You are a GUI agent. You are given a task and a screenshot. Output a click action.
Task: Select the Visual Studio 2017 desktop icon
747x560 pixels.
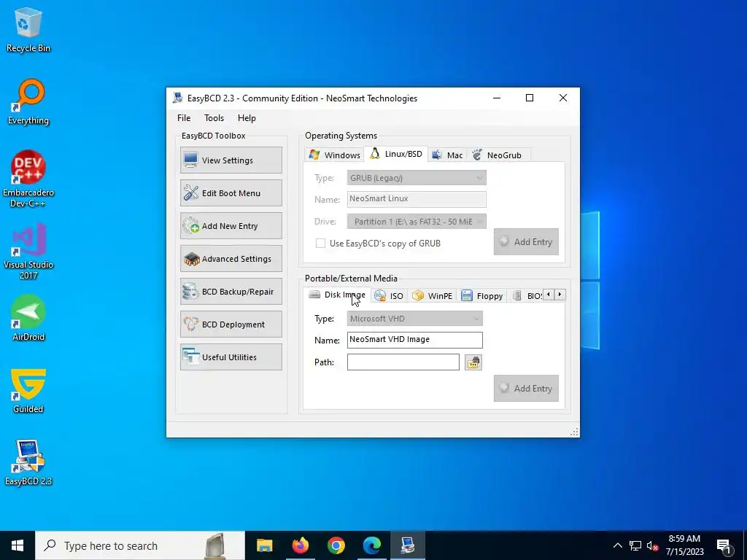point(28,251)
